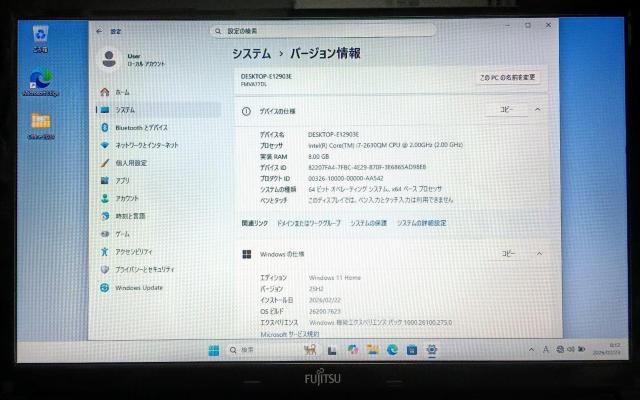640x400 pixels.
Task: Focus the 設定の検索 search box
Action: tap(322, 31)
